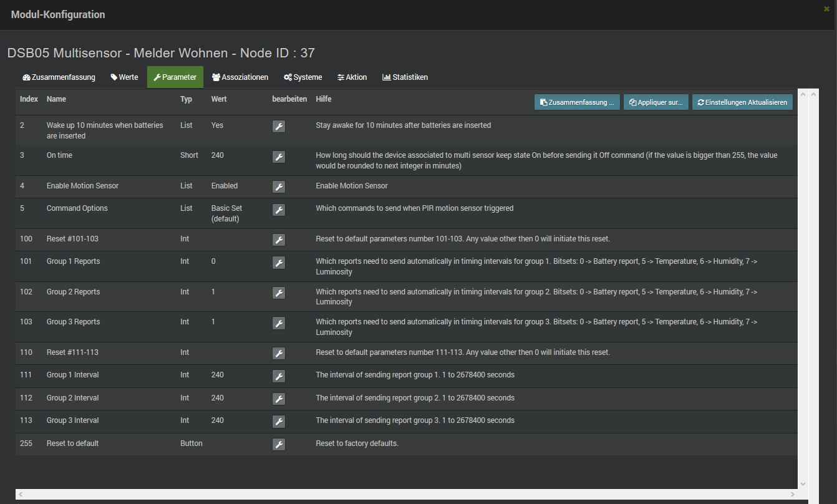The image size is (837, 504).
Task: Click the 'Button' type cell
Action: tap(191, 443)
